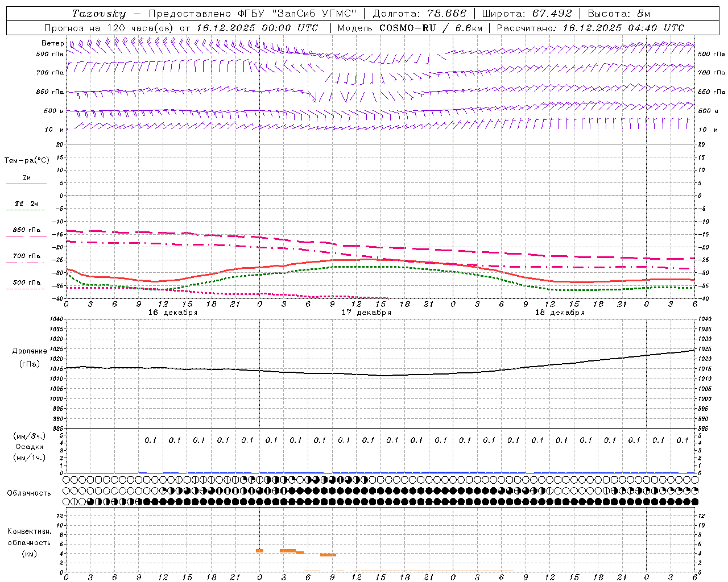
Task: Select the (мм/1ч.) unit label
Action: point(30,458)
